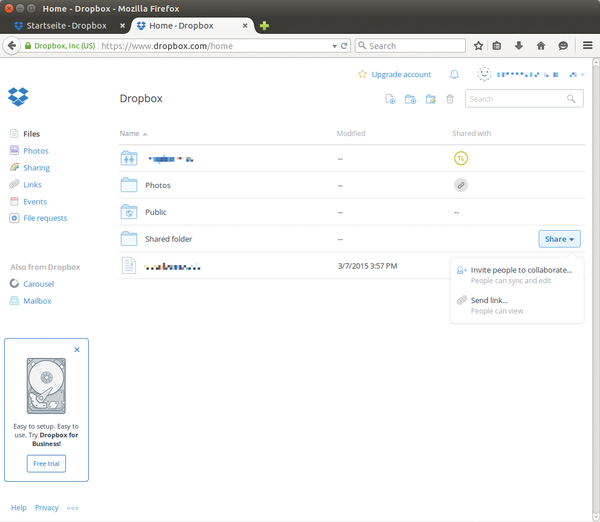Viewport: 600px width, 522px height.
Task: Open the Firefox hamburger menu
Action: click(x=588, y=46)
